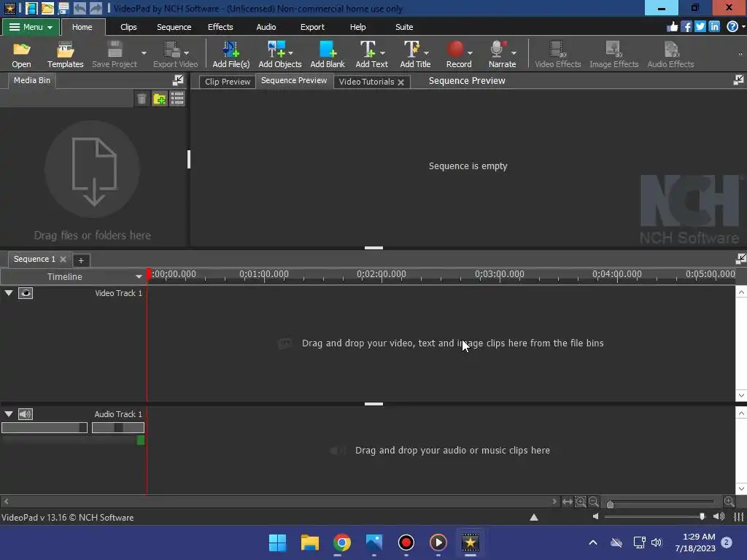The width and height of the screenshot is (747, 560).
Task: Click the 0:02:00.000 timeline ruler mark
Action: 381,274
